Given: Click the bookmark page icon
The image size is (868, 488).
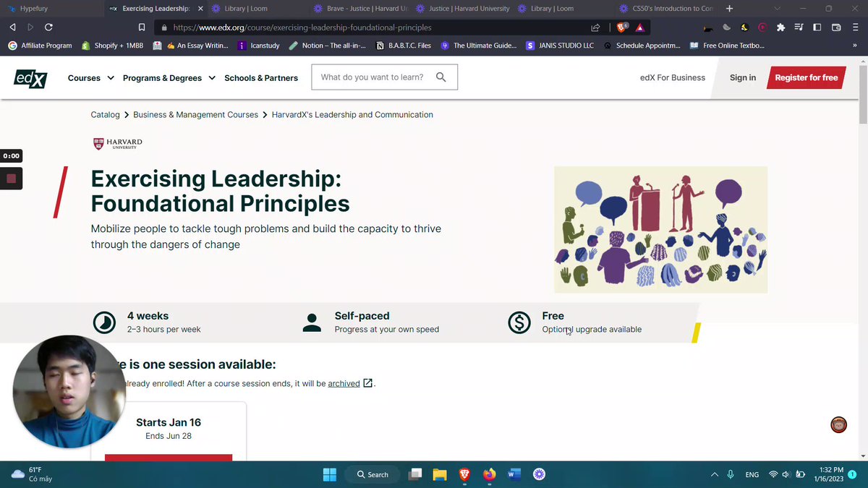Looking at the screenshot, I should tap(142, 27).
